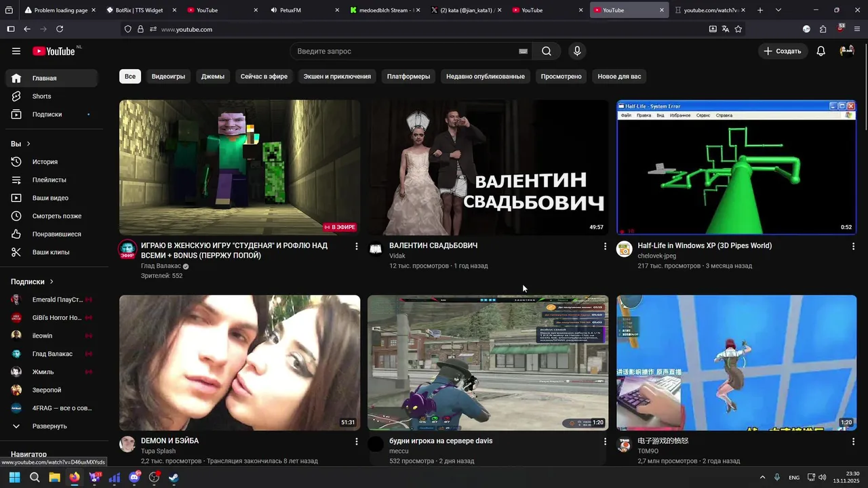Start voice search with microphone icon
Screen dimensions: 868x488
(577, 51)
